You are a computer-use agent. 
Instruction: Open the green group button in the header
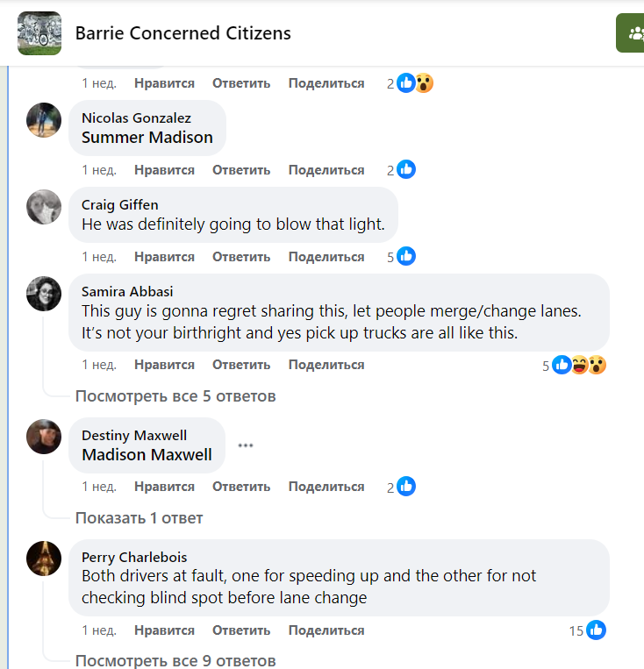coord(631,33)
